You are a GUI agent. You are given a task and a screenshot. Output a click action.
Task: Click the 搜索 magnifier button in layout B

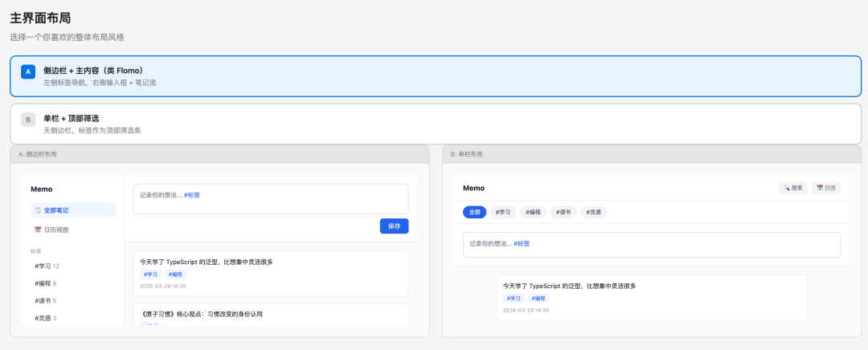tap(792, 188)
